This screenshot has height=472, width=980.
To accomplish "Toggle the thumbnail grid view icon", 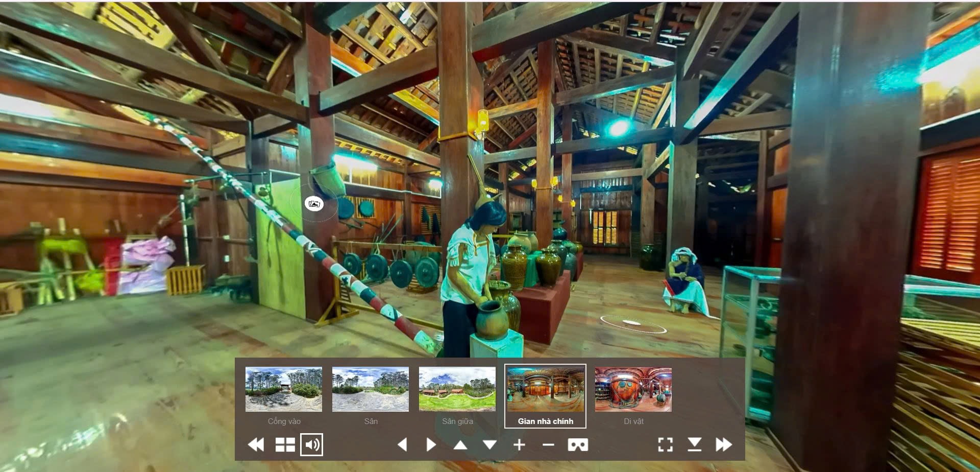I will 285,444.
